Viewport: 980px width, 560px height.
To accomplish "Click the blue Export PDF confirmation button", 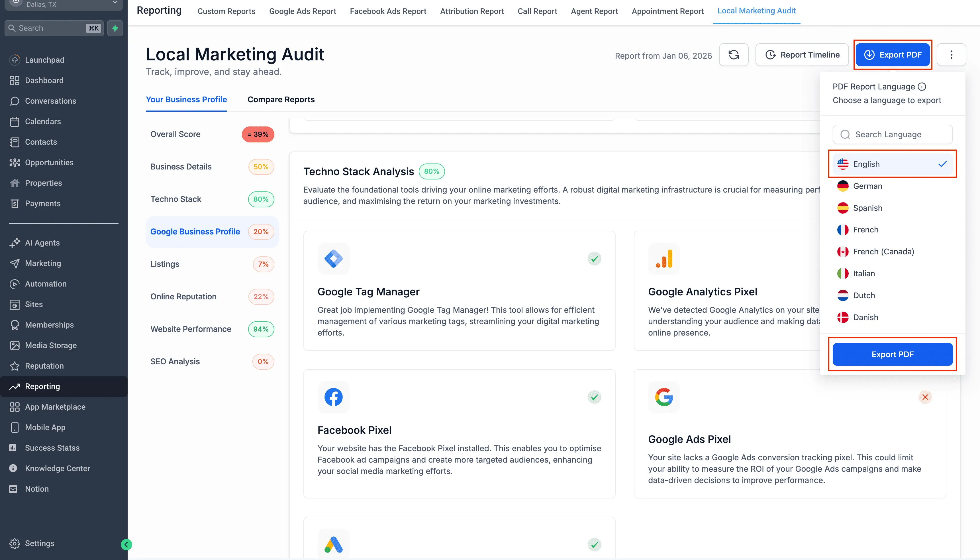I will click(893, 354).
